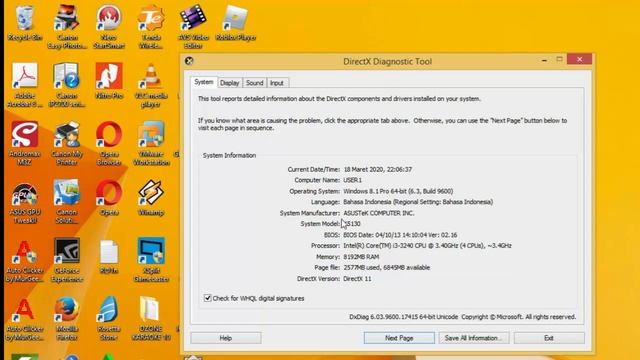Click Save All Information button
This screenshot has height=360, width=640.
pos(473,338)
